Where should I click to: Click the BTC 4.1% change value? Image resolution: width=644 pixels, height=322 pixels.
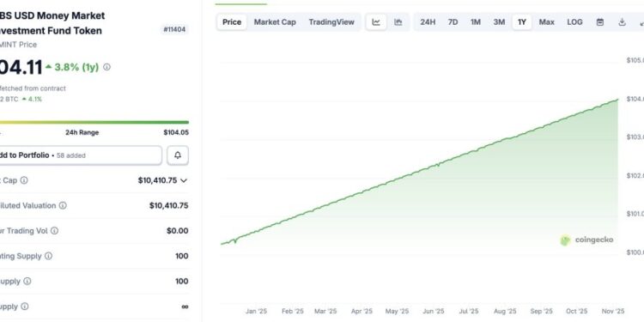click(32, 99)
